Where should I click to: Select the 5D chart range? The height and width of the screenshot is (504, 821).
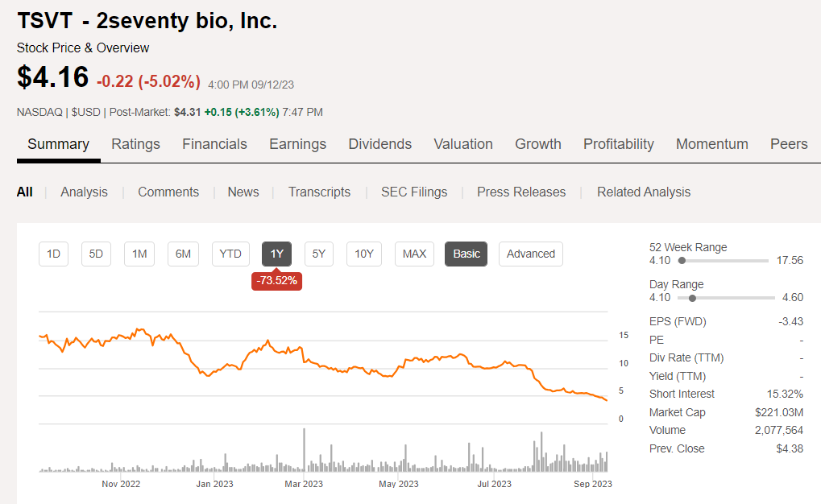96,254
